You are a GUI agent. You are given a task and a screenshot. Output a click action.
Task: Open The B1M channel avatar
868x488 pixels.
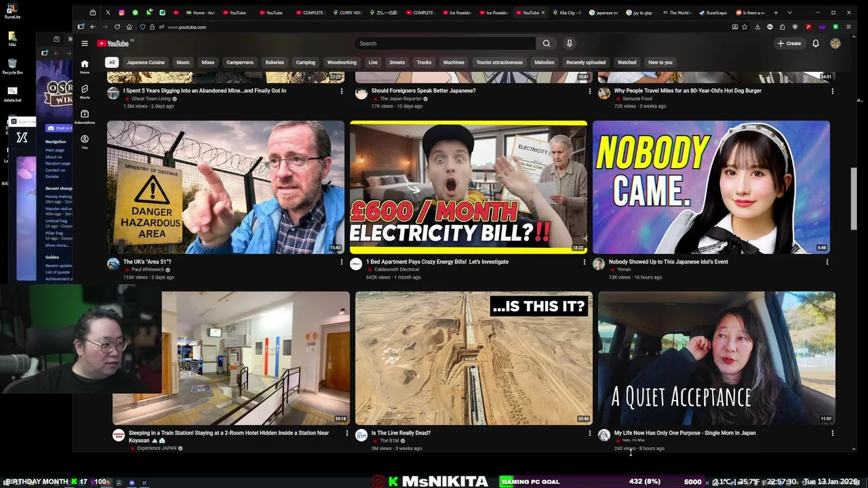point(361,435)
